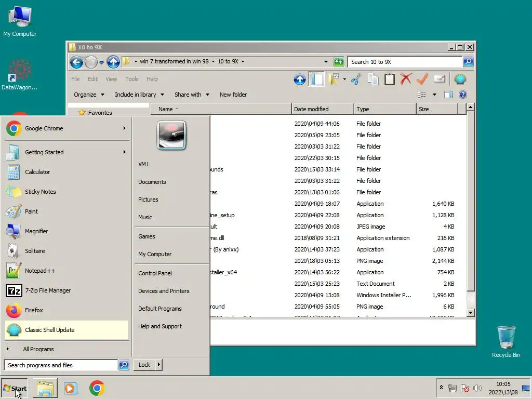Click the Back navigation arrow
532x399 pixels.
pos(76,62)
